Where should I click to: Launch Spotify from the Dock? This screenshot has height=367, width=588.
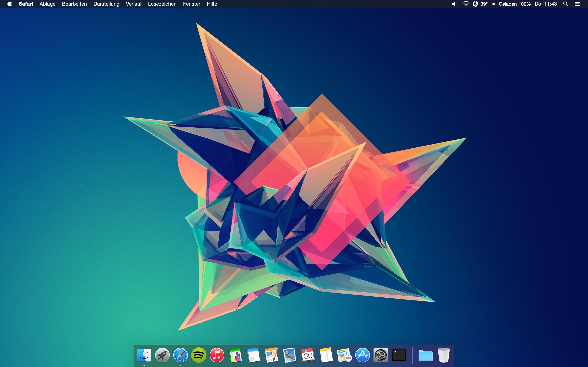click(199, 355)
